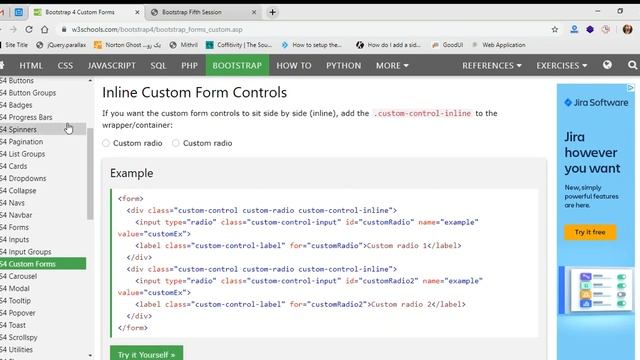Open the Norton Ghost bookmark
Viewport: 640px width, 360px height.
pos(127,45)
